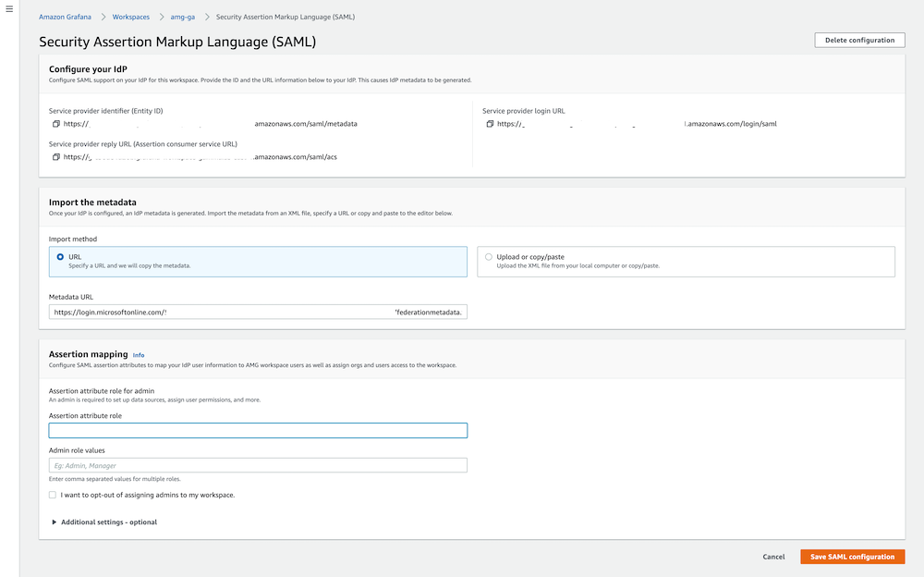Copy the Service provider login URL

pos(490,123)
